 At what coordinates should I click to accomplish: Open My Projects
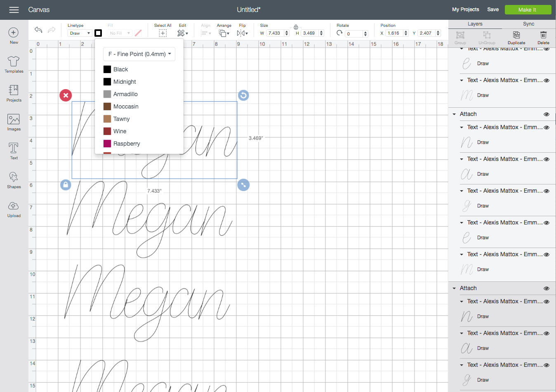point(465,9)
